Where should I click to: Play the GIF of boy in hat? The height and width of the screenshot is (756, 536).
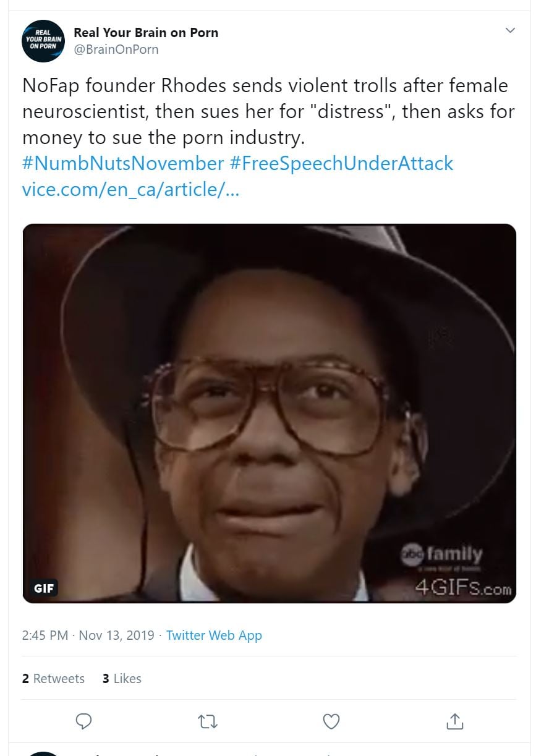(x=269, y=413)
